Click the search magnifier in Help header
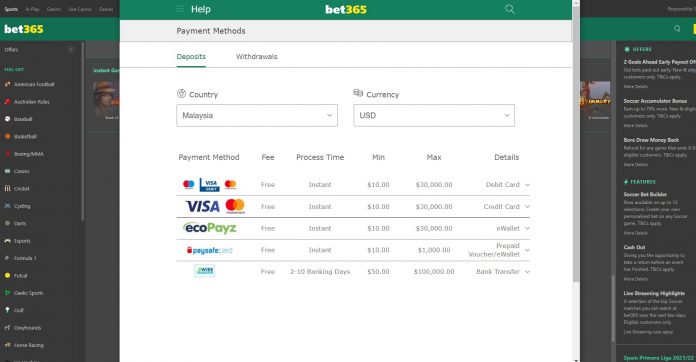The image size is (696, 362). coord(510,9)
